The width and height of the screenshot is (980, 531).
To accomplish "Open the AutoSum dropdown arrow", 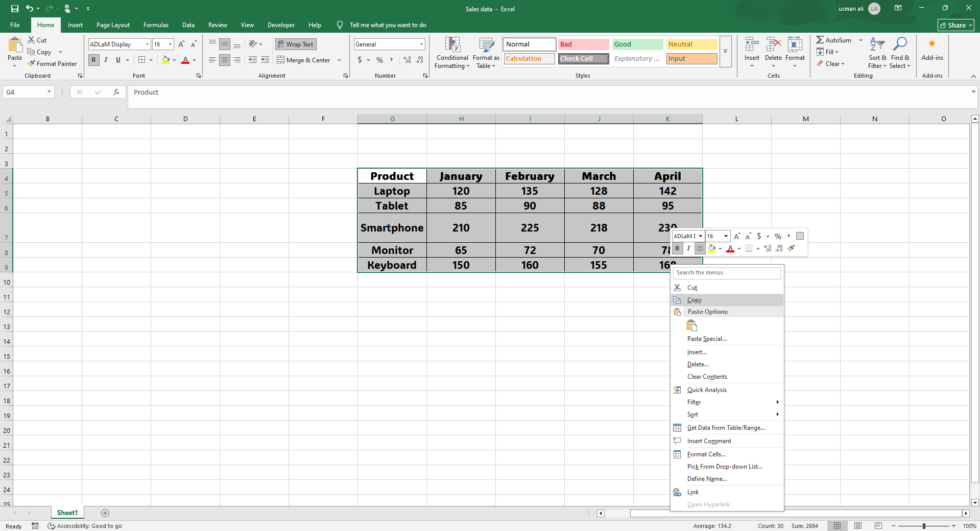I will pos(861,40).
